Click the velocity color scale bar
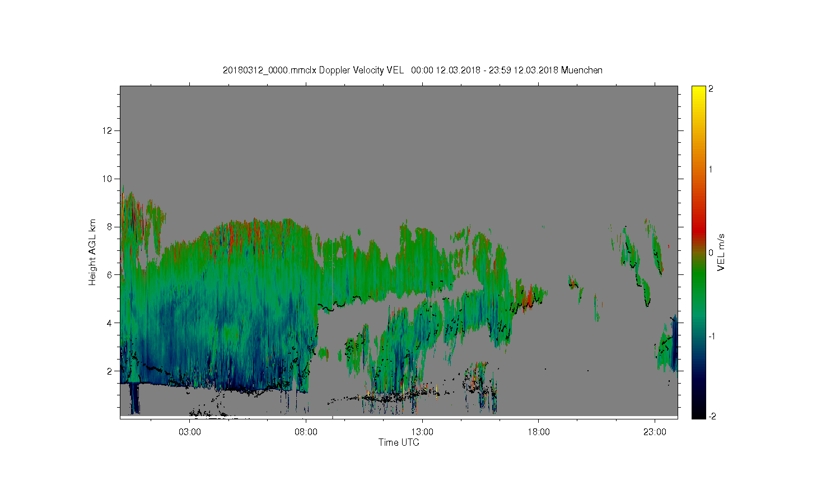840x504 pixels. (698, 252)
